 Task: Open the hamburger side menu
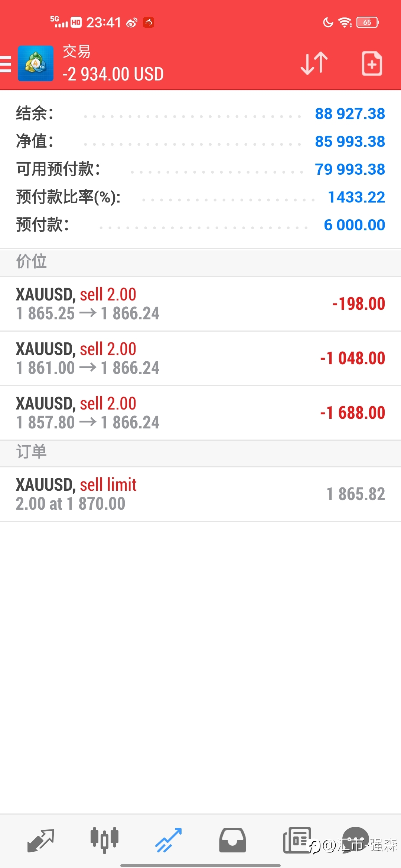coord(5,64)
